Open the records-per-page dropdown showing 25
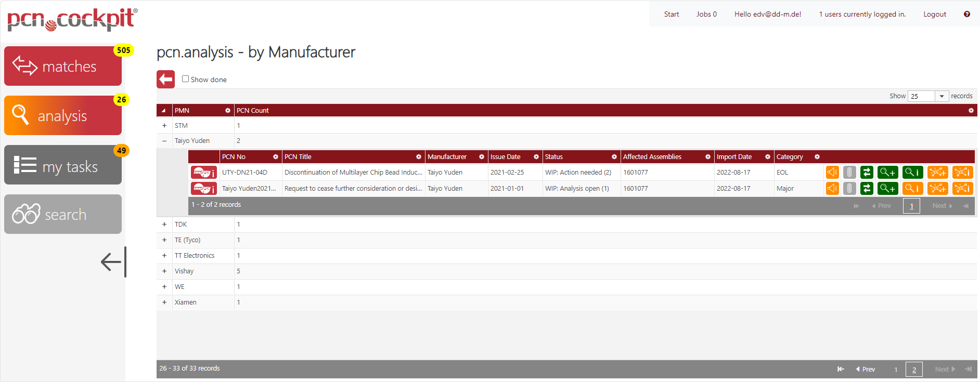 (x=928, y=96)
